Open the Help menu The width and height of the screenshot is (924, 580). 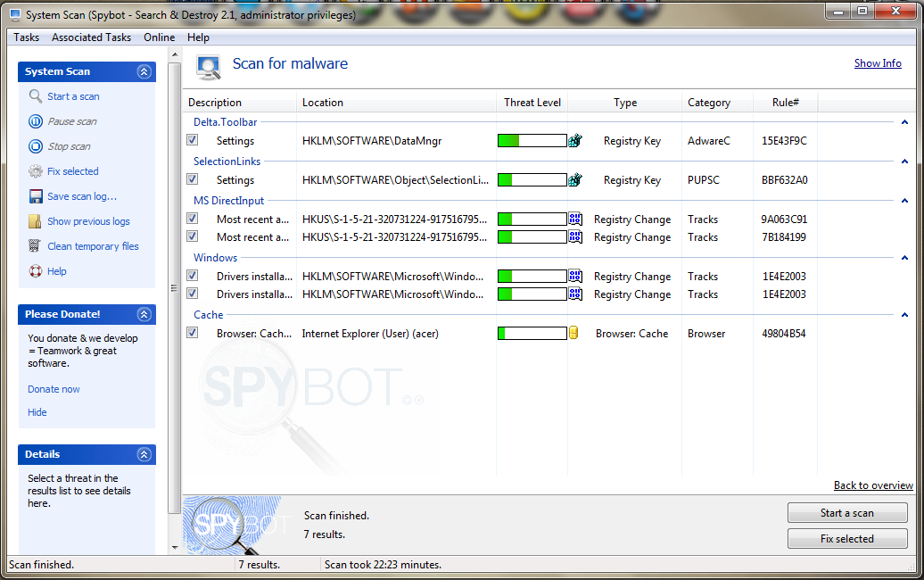click(198, 37)
